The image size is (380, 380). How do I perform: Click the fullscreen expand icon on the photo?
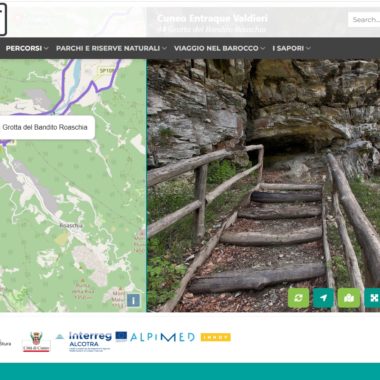tap(373, 298)
